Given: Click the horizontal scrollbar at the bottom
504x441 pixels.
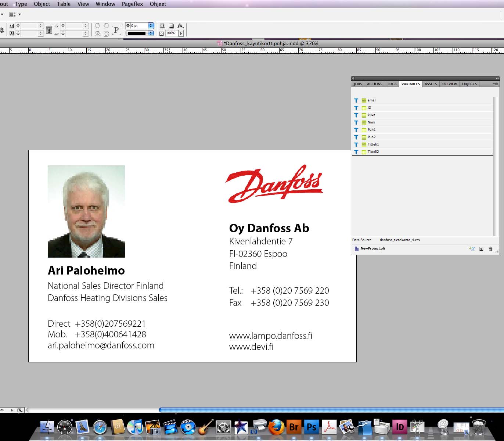Looking at the screenshot, I should 331,410.
